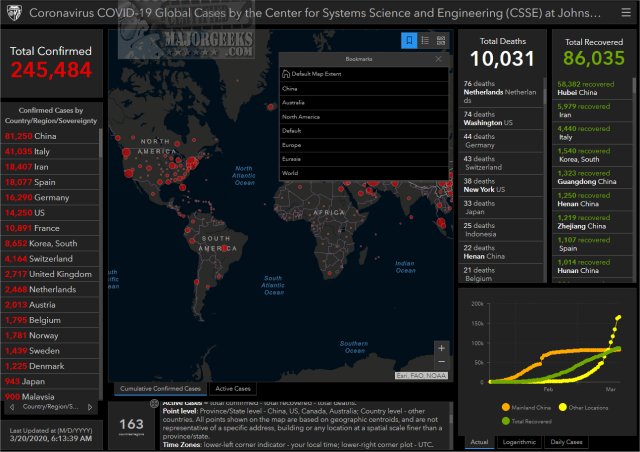Select 4,440 recovered Italy entry
640x452 pixels.
tap(592, 133)
